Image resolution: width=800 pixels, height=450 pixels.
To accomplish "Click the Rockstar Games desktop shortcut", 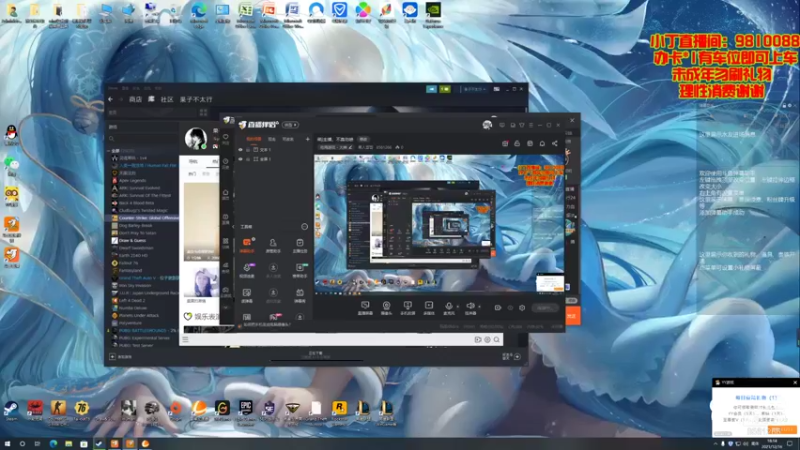I will [x=339, y=411].
